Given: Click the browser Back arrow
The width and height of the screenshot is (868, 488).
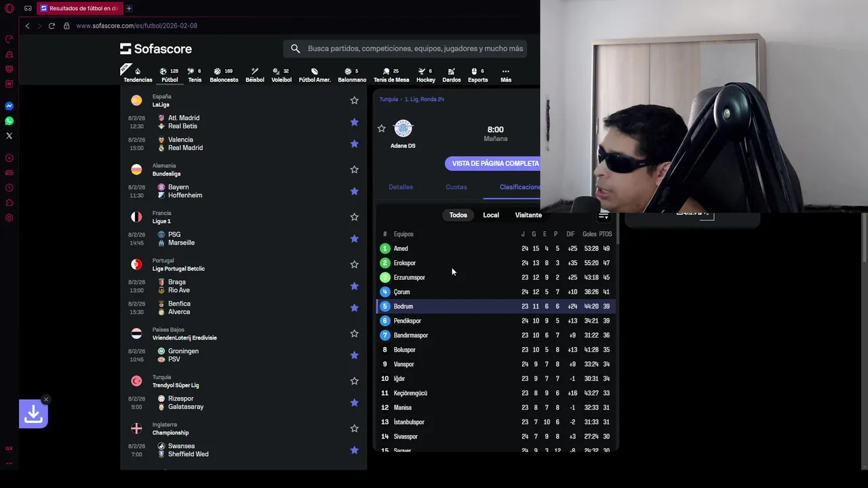Looking at the screenshot, I should (27, 26).
